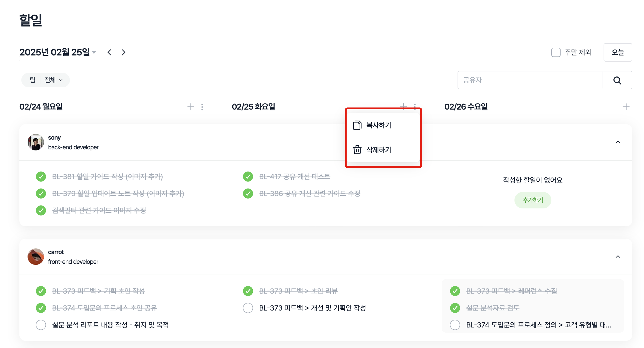This screenshot has height=348, width=644.
Task: Collapse carrot's task section
Action: coord(618,257)
